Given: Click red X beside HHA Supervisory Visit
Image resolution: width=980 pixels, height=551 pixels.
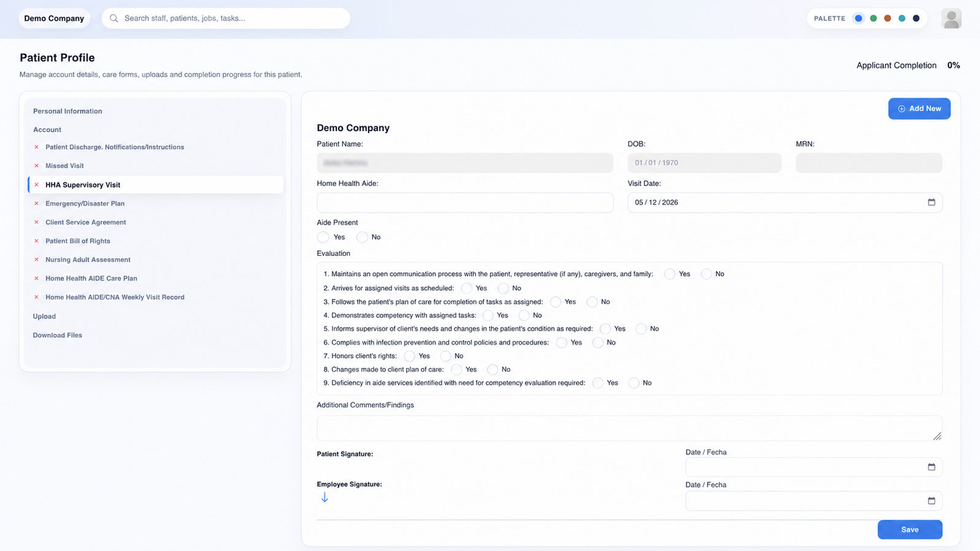Looking at the screenshot, I should (x=36, y=185).
